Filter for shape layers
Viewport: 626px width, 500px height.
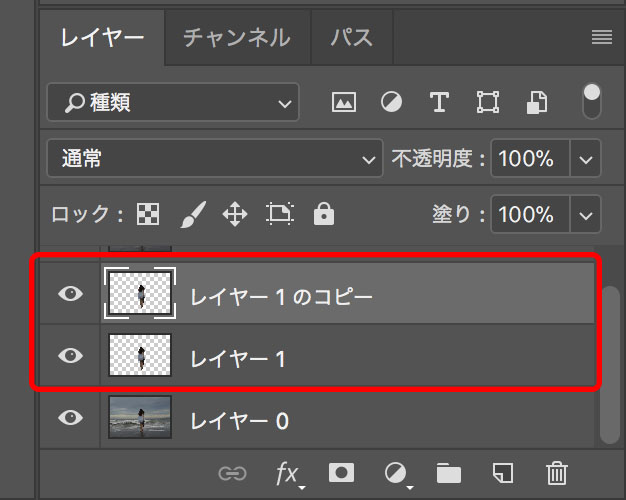tap(488, 102)
